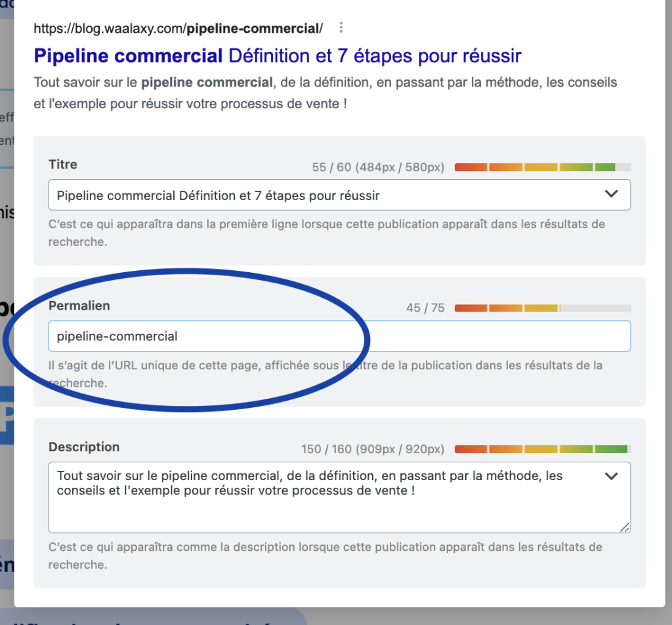Click the Titre section label
This screenshot has width=672, height=625.
coord(63,165)
